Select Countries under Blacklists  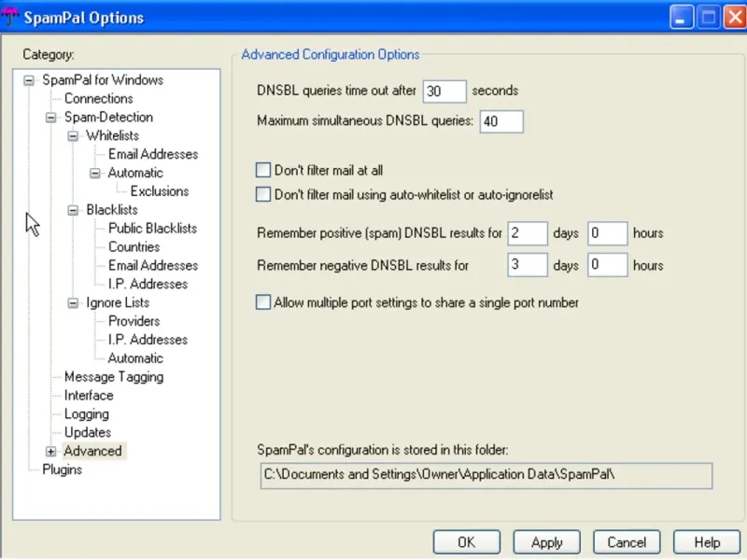pos(134,246)
